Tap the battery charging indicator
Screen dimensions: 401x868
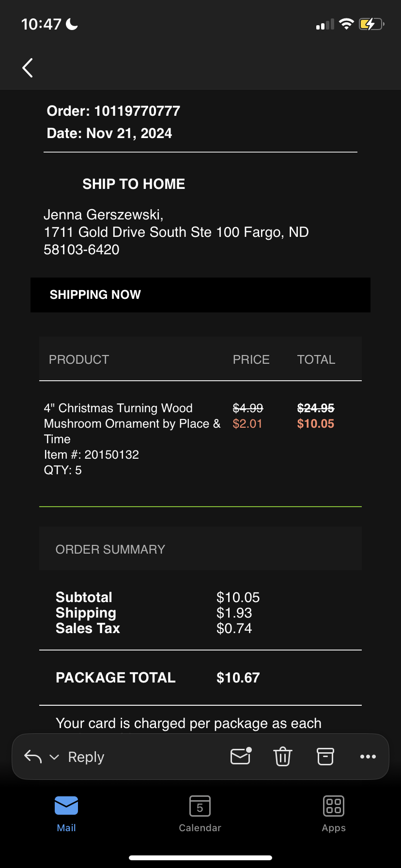click(371, 24)
